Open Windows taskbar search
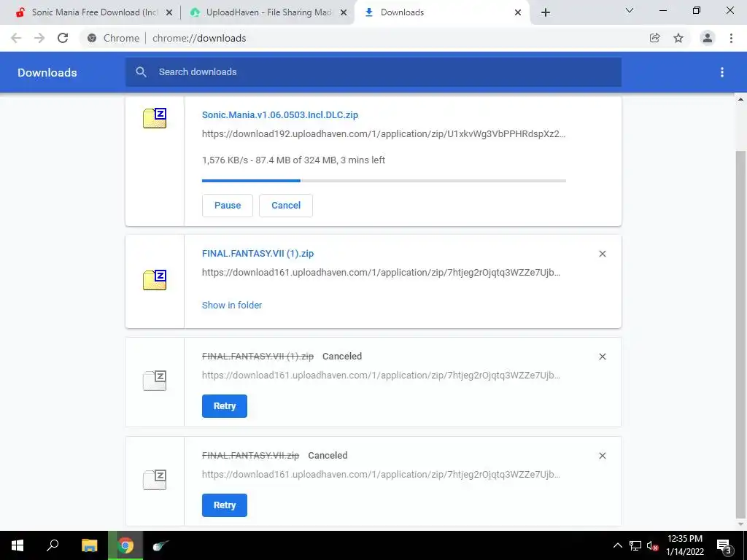Image resolution: width=747 pixels, height=560 pixels. 53,545
